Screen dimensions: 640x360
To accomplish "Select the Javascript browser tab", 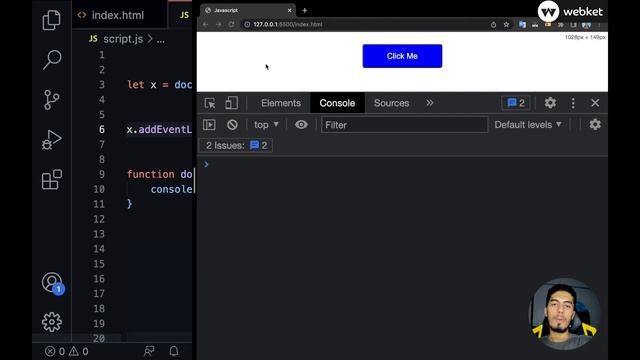I will point(248,10).
